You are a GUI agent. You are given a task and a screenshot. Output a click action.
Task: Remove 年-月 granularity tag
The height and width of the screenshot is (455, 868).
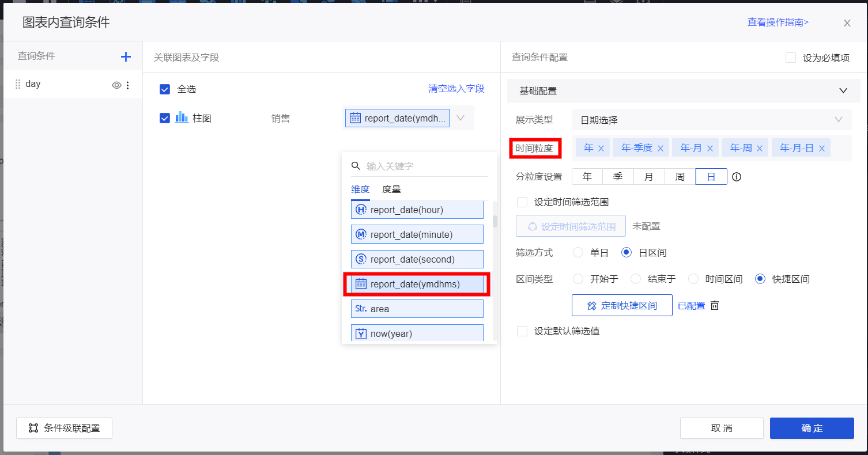click(710, 149)
